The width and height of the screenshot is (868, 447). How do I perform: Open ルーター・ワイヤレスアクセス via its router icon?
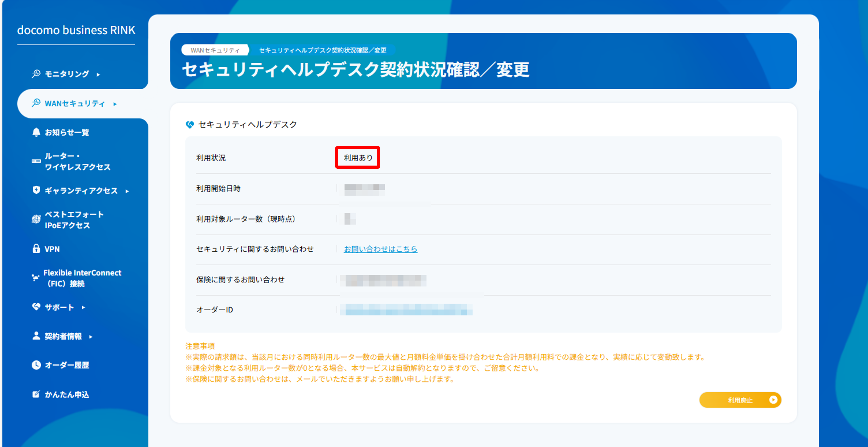coord(36,161)
